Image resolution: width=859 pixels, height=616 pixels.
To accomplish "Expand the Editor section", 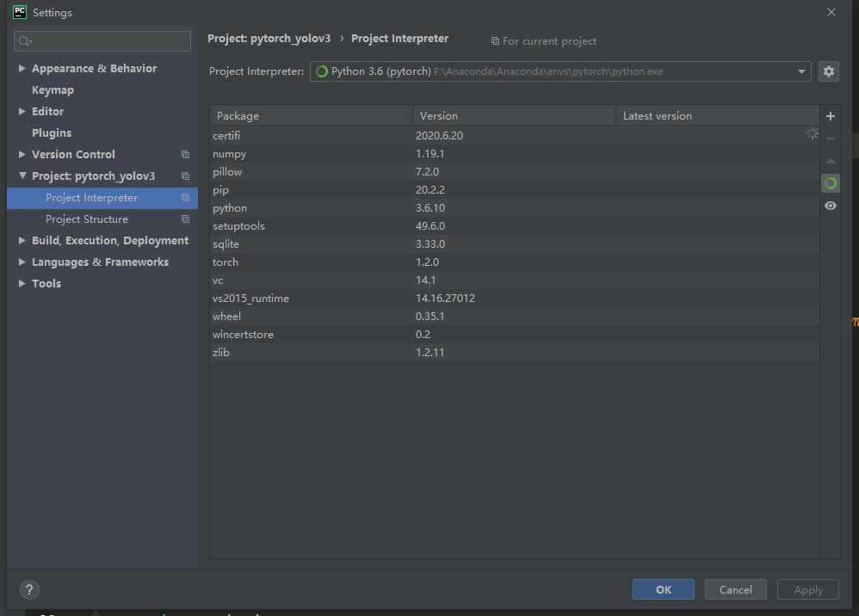I will click(x=22, y=111).
